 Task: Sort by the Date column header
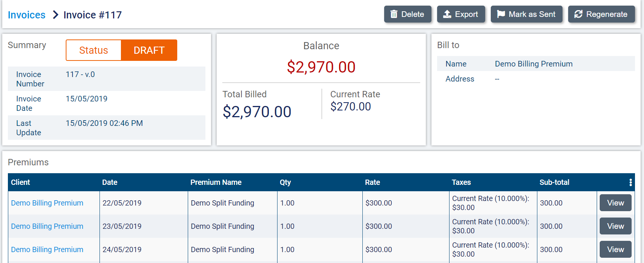point(110,182)
